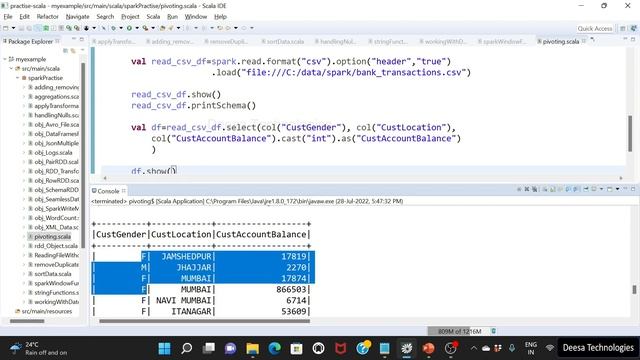Image resolution: width=640 pixels, height=360 pixels.
Task: Select the Console tab
Action: pyautogui.click(x=108, y=191)
